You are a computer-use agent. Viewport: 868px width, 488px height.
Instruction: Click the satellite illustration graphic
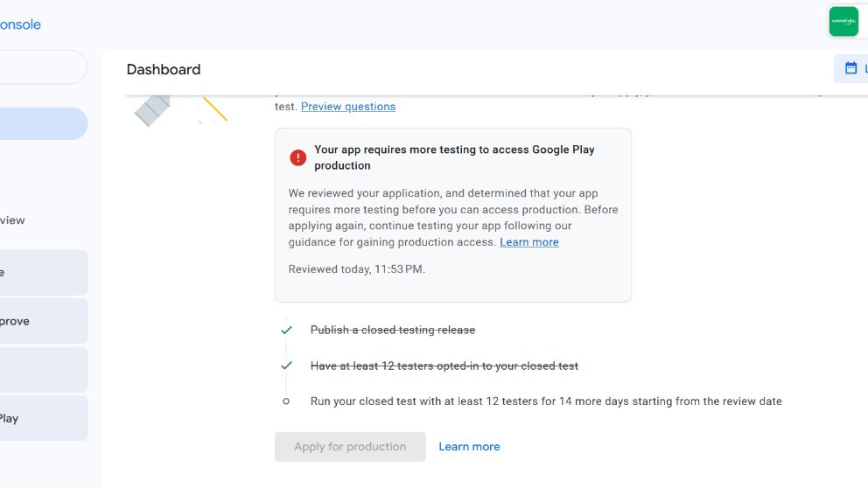click(153, 108)
